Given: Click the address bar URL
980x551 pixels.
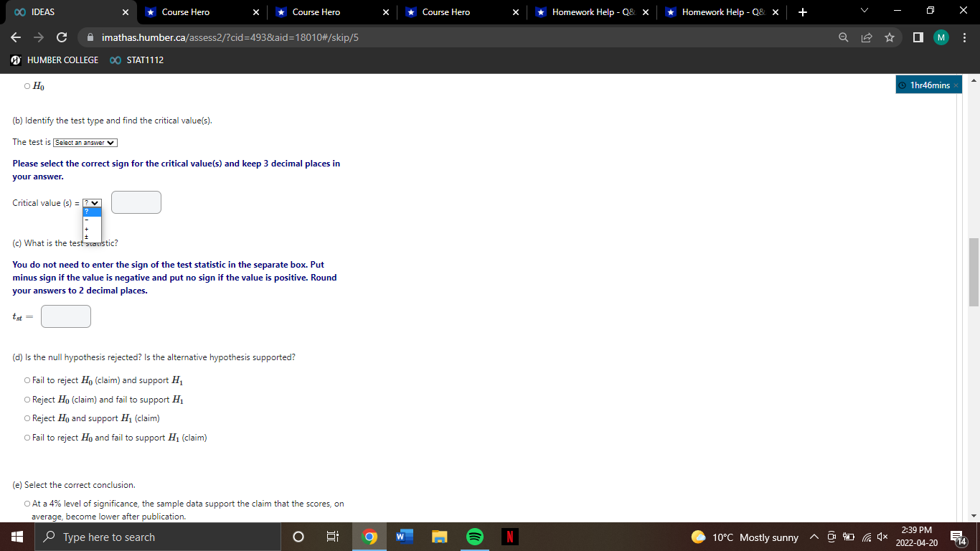Looking at the screenshot, I should [x=230, y=37].
